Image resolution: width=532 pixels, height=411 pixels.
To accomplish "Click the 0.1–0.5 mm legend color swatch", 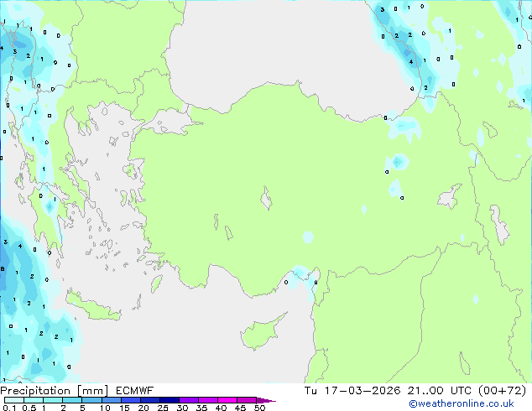I will tap(14, 400).
